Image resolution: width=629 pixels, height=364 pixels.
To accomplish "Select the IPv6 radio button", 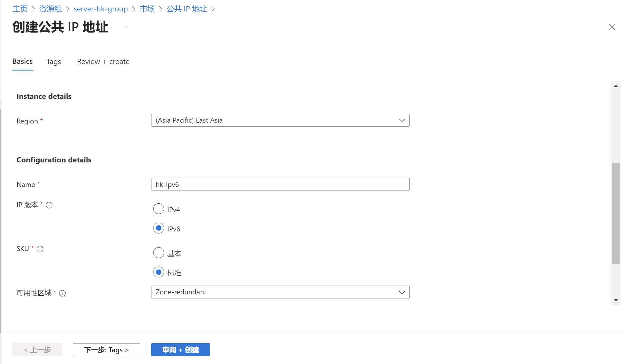I will coord(158,228).
